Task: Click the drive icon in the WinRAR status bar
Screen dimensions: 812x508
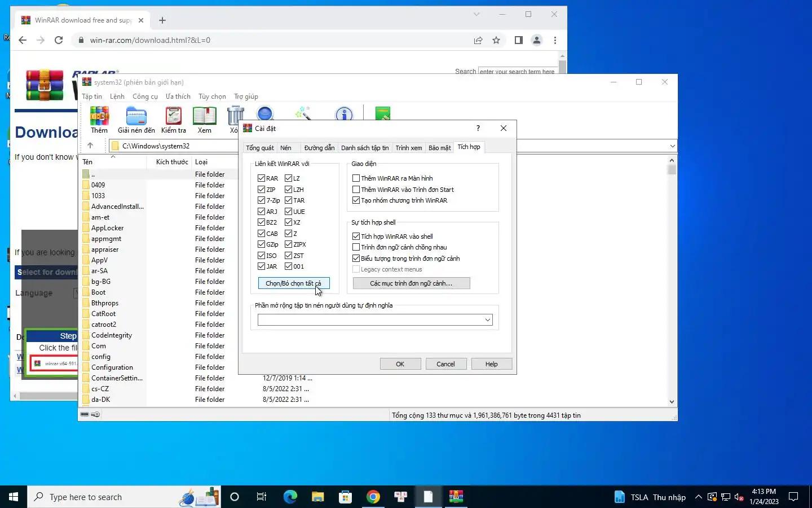Action: pos(85,414)
